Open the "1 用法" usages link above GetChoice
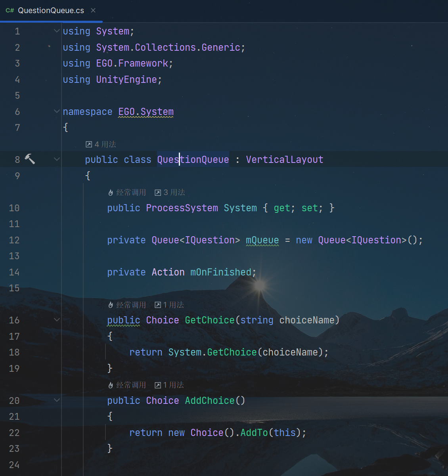448x476 pixels. [x=173, y=305]
